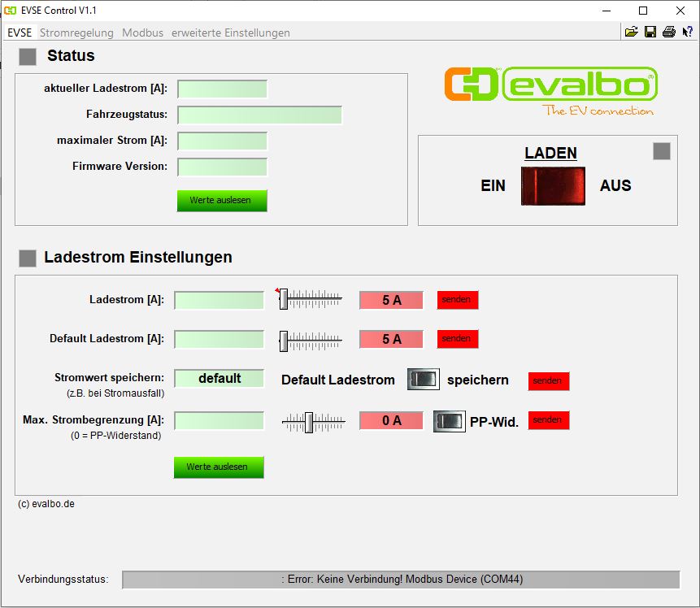Click the 'Verbindungsstatus:' label

click(63, 580)
